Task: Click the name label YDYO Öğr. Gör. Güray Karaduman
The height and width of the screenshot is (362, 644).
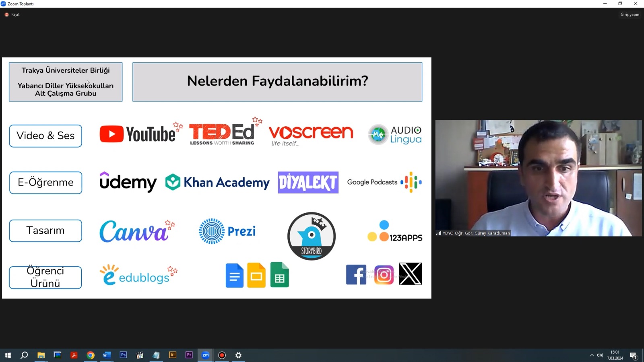Action: 473,233
